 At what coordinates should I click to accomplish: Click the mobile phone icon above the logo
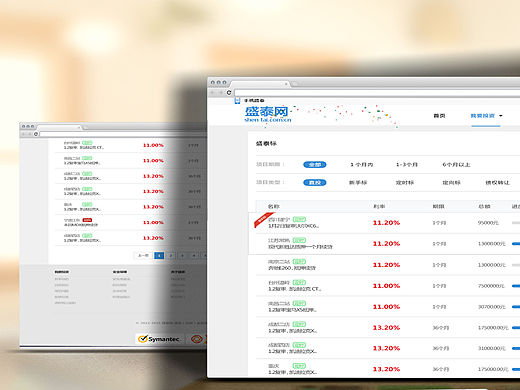[237, 100]
